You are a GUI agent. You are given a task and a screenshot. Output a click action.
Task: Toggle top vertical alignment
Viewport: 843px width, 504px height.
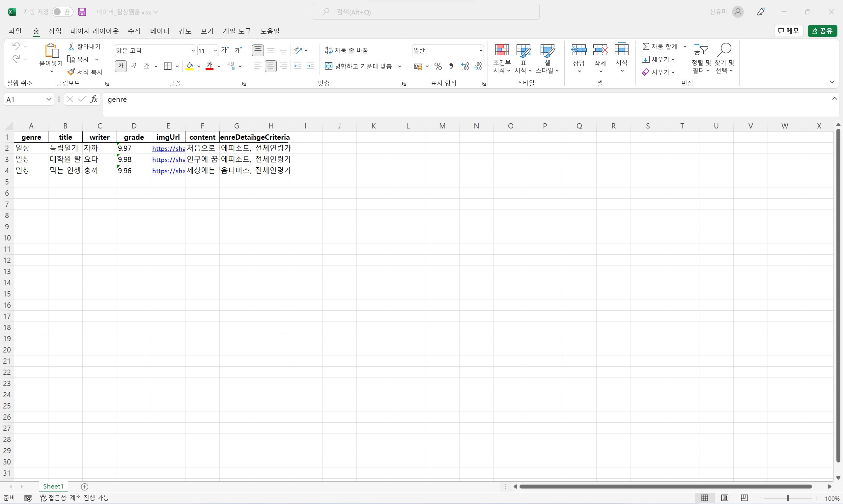pyautogui.click(x=258, y=50)
